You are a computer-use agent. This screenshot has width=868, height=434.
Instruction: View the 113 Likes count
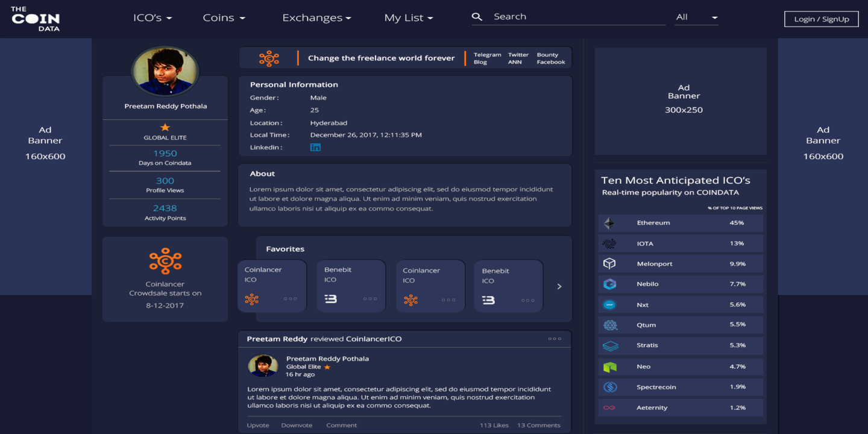[x=494, y=426]
